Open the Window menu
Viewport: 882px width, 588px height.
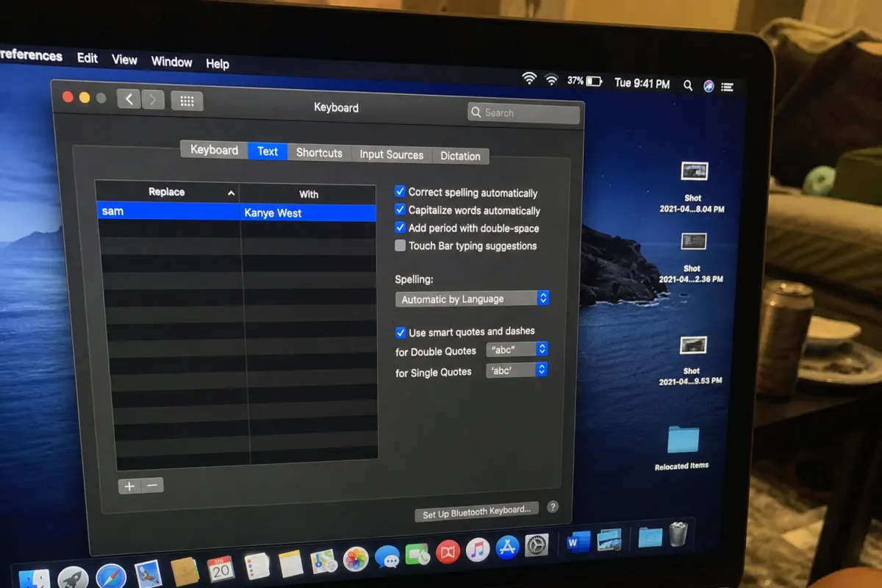(171, 62)
